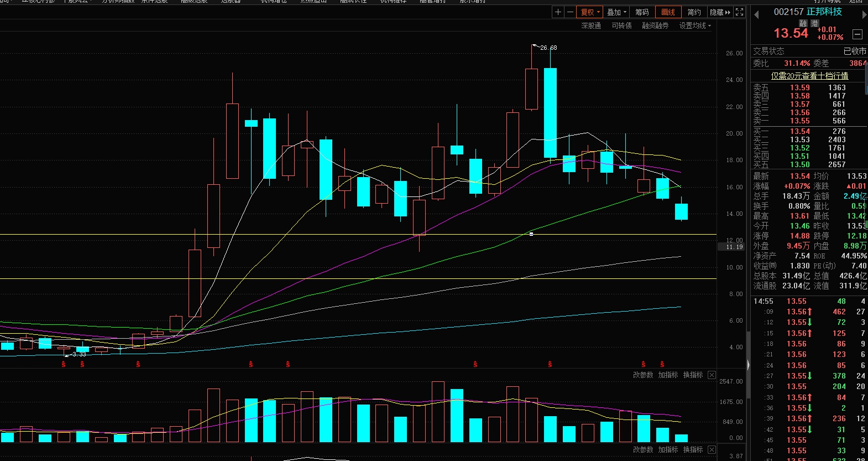Close the volume indicator panel

click(x=712, y=375)
